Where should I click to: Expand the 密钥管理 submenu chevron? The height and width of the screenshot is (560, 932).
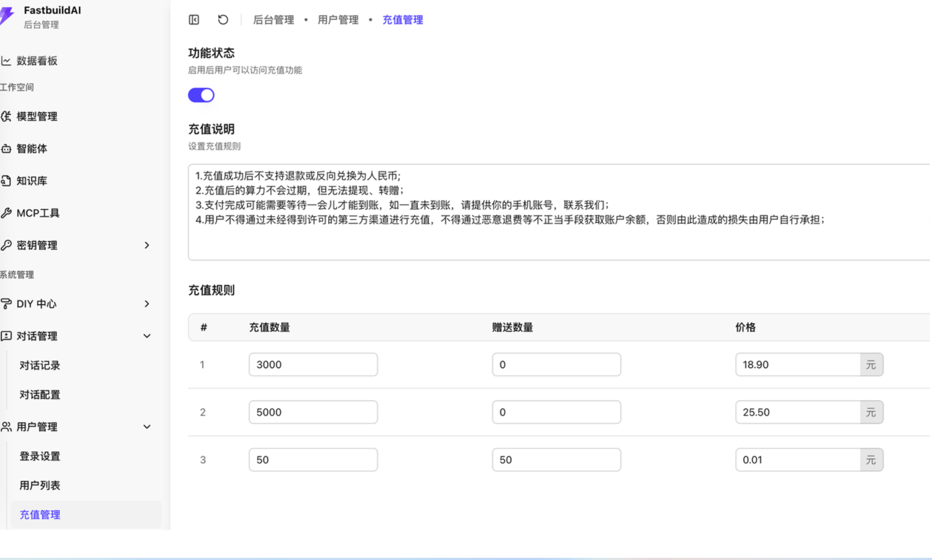click(147, 245)
